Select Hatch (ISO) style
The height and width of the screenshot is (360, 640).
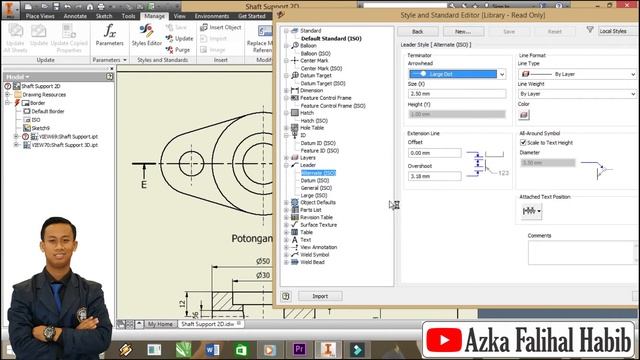(313, 121)
